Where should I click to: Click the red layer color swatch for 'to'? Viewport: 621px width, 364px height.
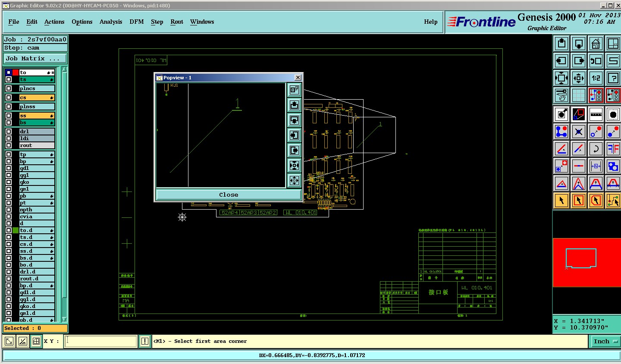pos(16,72)
